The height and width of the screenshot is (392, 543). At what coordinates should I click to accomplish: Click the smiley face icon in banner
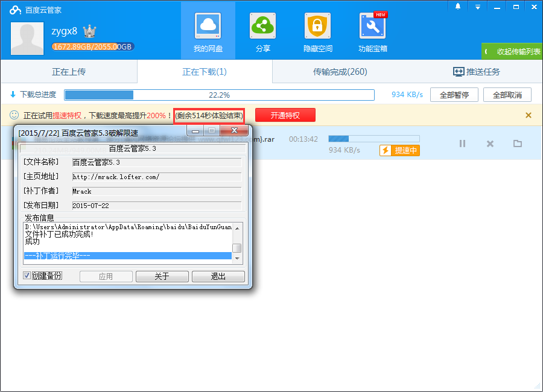point(14,115)
